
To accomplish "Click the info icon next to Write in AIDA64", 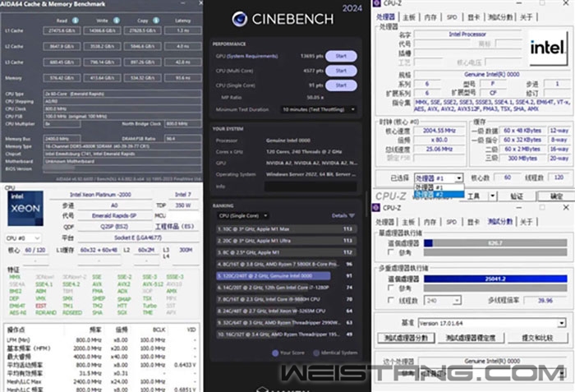I will click(117, 21).
